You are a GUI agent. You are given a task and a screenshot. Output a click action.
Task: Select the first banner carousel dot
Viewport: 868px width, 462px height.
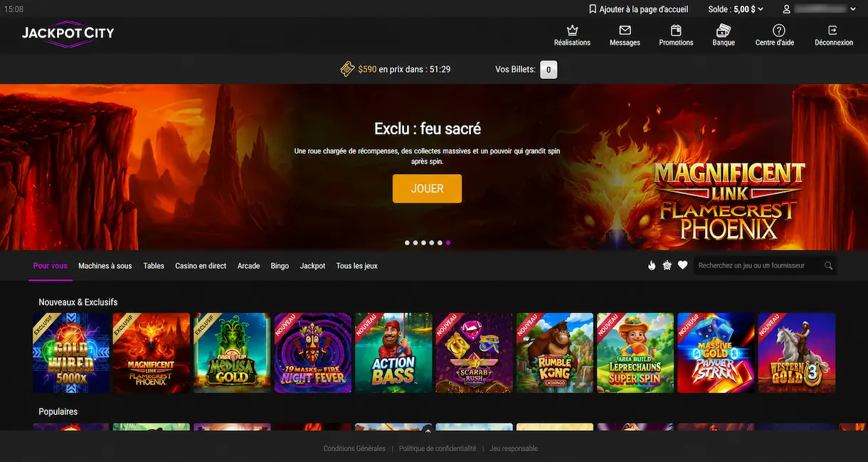407,243
